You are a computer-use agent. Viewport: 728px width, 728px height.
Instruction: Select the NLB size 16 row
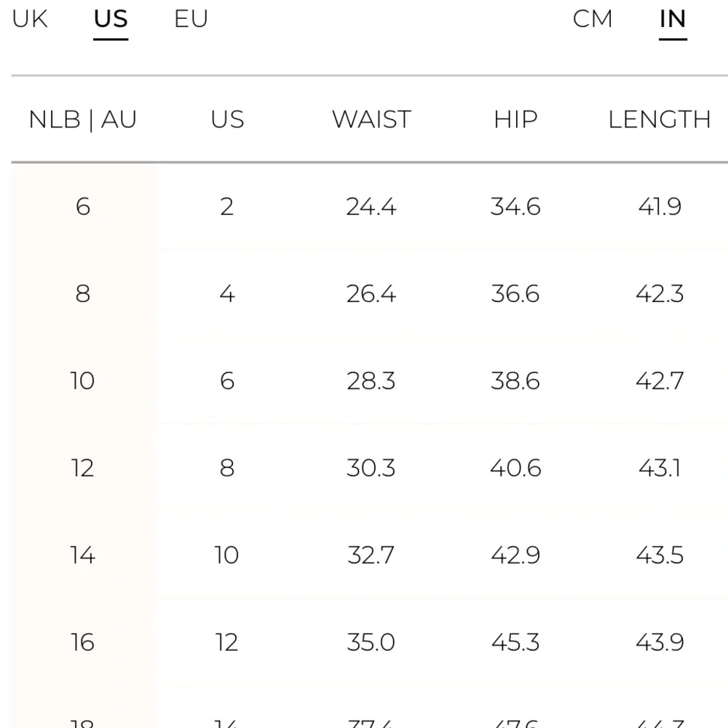point(83,642)
